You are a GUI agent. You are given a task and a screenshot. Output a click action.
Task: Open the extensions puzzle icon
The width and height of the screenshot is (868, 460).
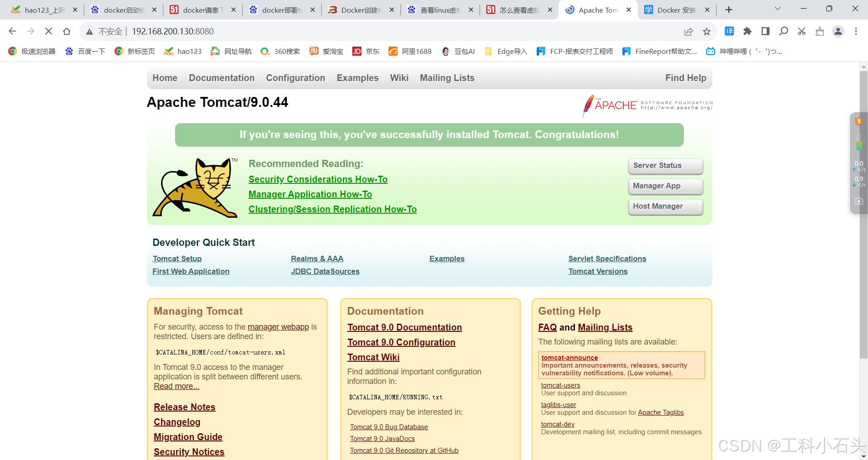pos(747,31)
